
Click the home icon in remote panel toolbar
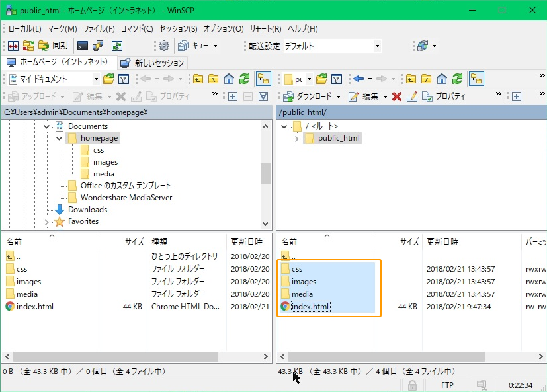click(x=441, y=79)
